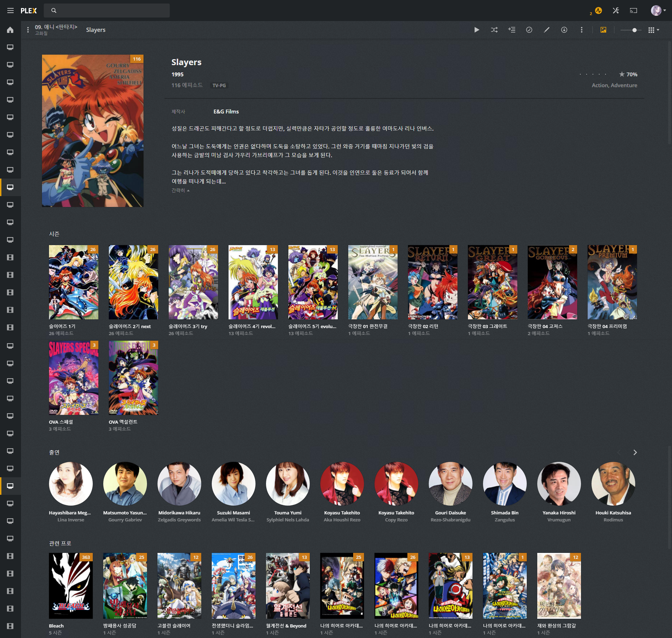
Task: Filter by Adventure genre link
Action: (624, 85)
